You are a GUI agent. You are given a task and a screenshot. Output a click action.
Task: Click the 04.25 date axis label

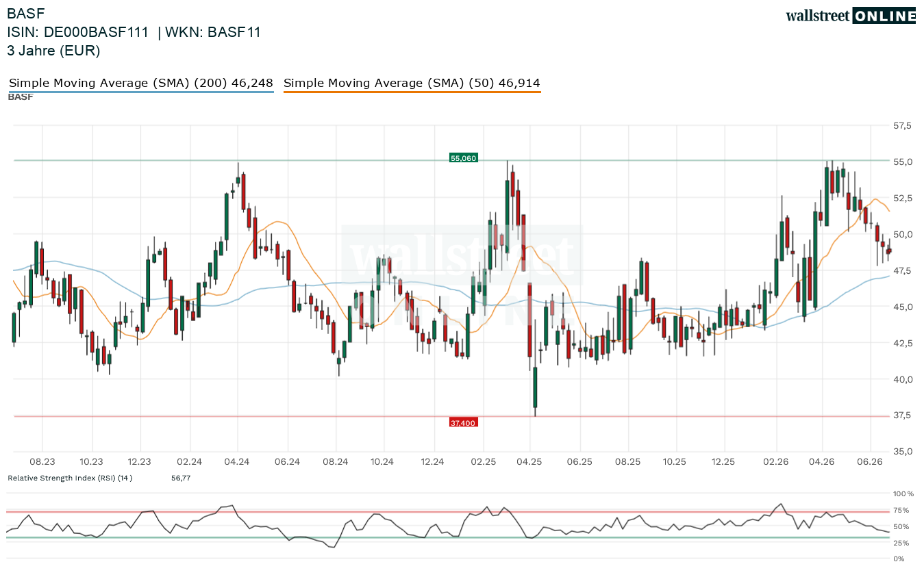click(529, 462)
